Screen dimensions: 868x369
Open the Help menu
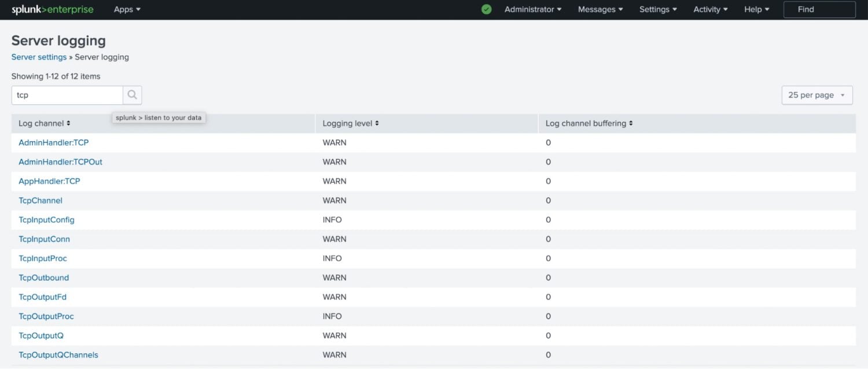[x=756, y=9]
